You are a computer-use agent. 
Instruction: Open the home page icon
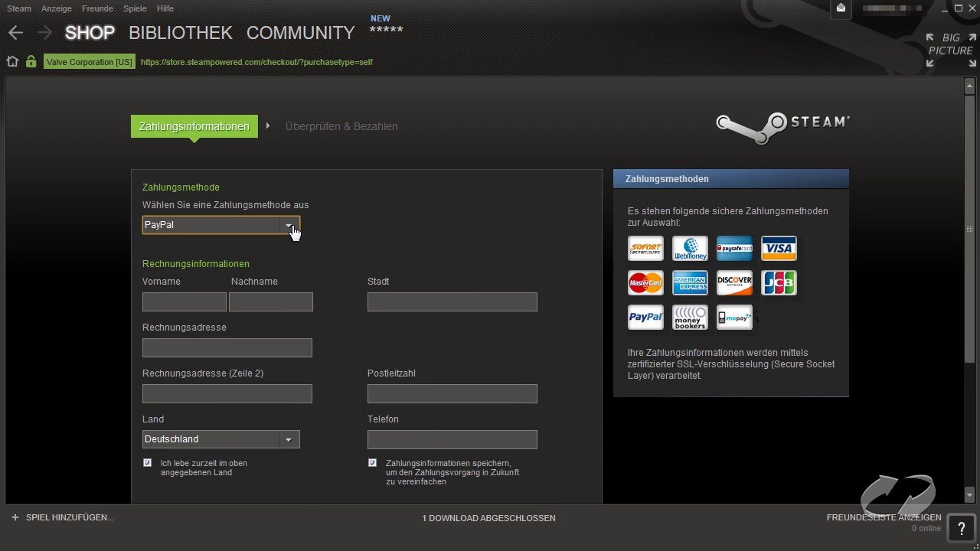point(12,62)
